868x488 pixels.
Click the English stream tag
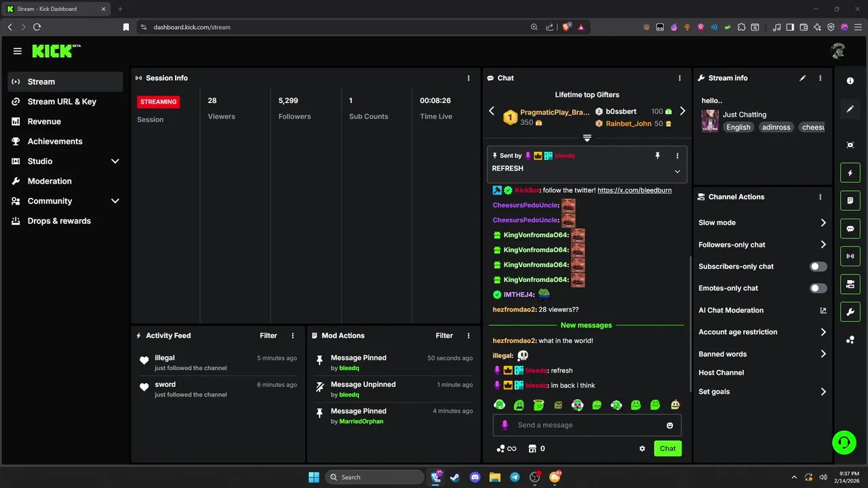click(738, 127)
